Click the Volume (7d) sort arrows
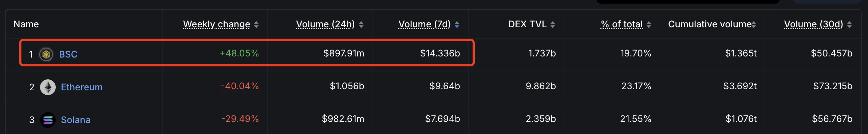 [457, 24]
